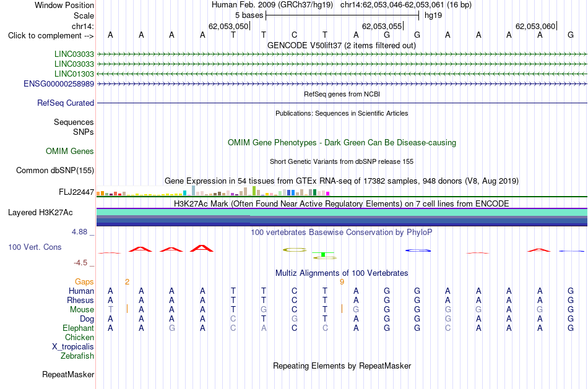588x389 pixels.
Task: Click the LINC01303 leftward arrow line
Action: tap(342, 74)
